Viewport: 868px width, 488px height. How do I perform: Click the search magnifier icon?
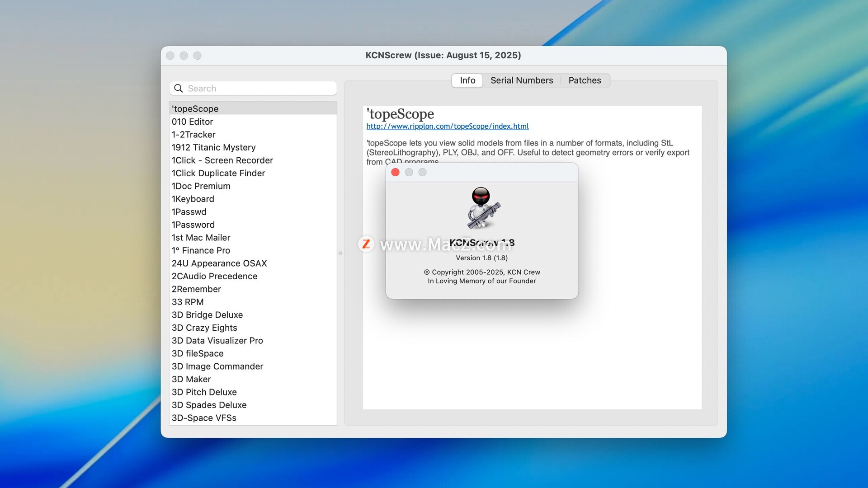click(x=179, y=88)
